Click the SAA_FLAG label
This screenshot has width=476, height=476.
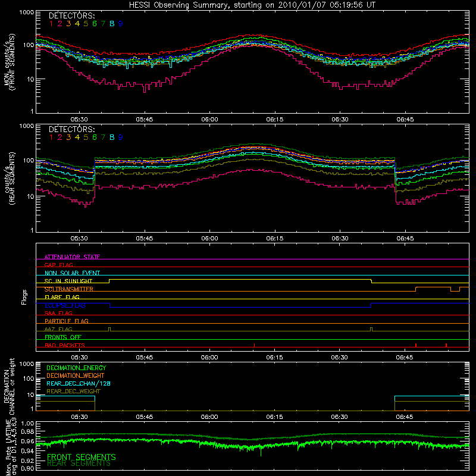click(58, 313)
